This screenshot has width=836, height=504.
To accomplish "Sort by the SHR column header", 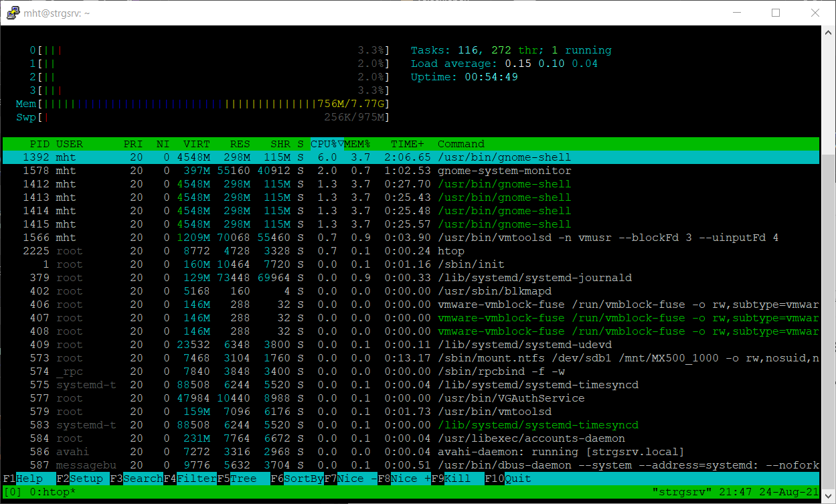I will click(280, 144).
